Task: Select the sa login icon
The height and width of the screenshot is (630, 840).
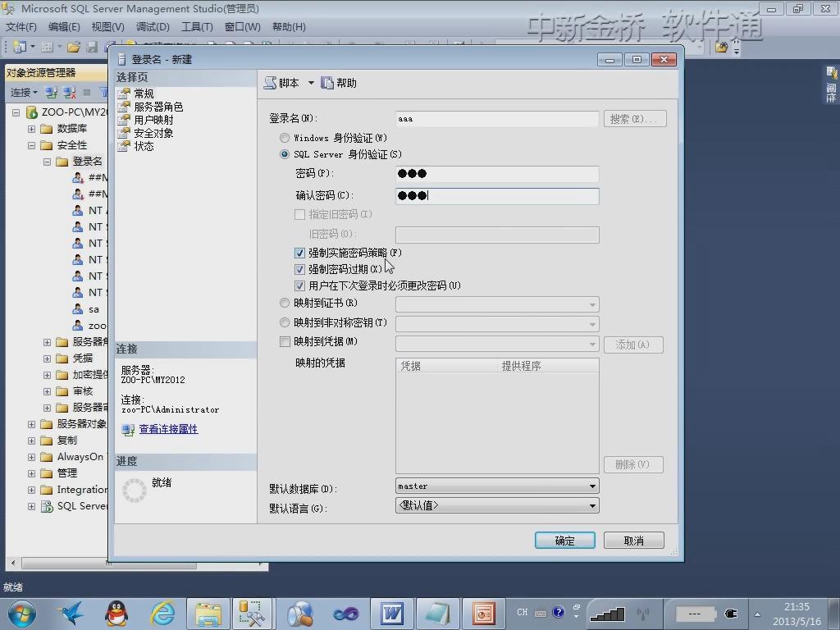Action: coord(78,309)
